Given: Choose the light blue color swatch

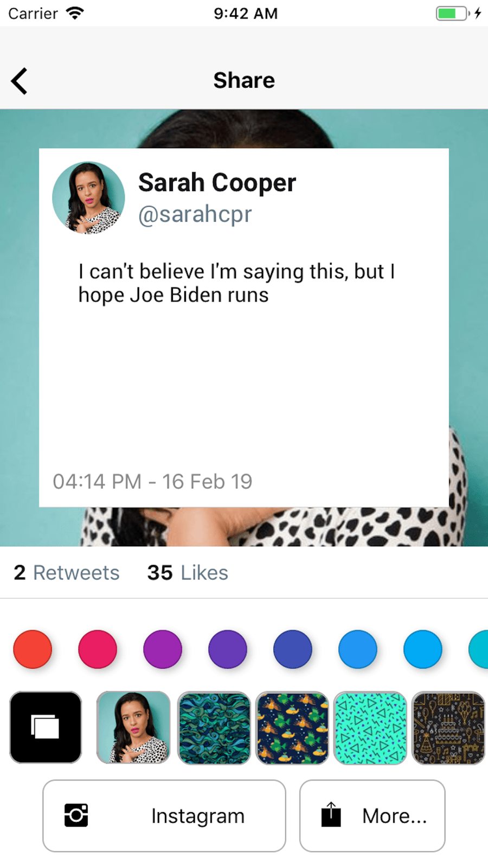Looking at the screenshot, I should pyautogui.click(x=423, y=649).
